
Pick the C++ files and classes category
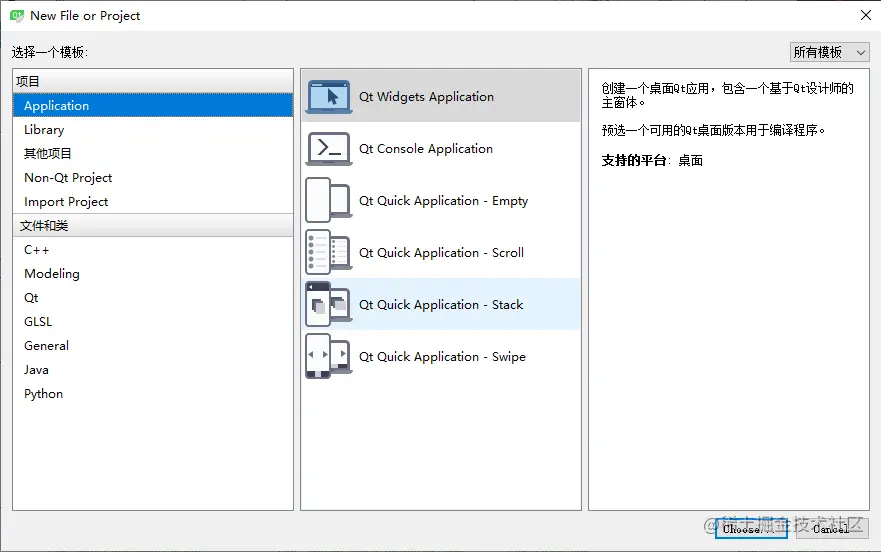[x=153, y=250]
